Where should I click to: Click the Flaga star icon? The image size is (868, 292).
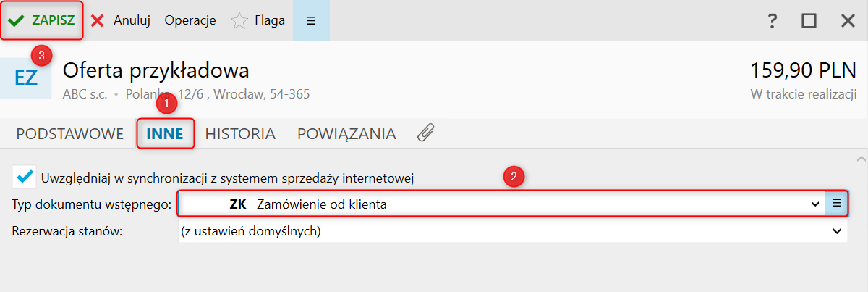click(239, 21)
